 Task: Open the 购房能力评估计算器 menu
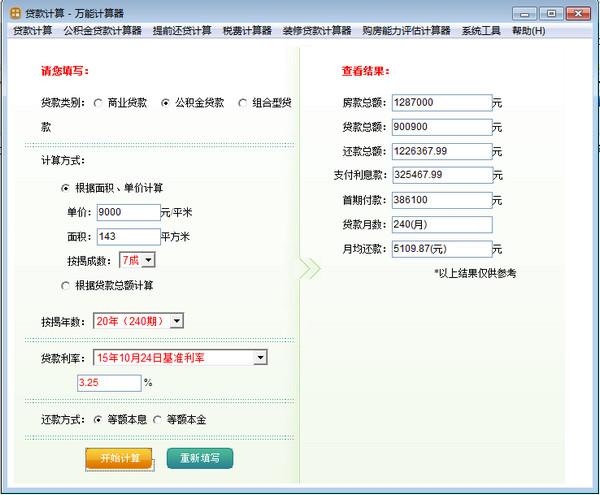406,31
